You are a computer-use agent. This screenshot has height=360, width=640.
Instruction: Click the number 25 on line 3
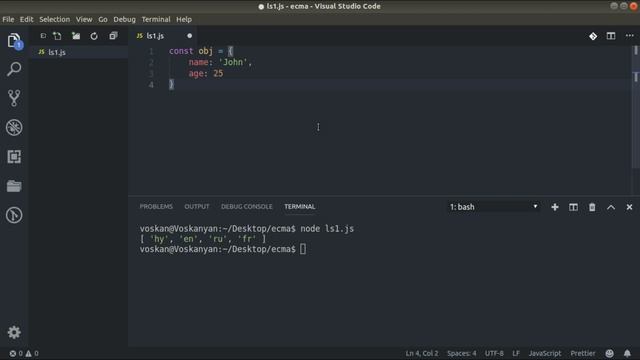tap(218, 73)
